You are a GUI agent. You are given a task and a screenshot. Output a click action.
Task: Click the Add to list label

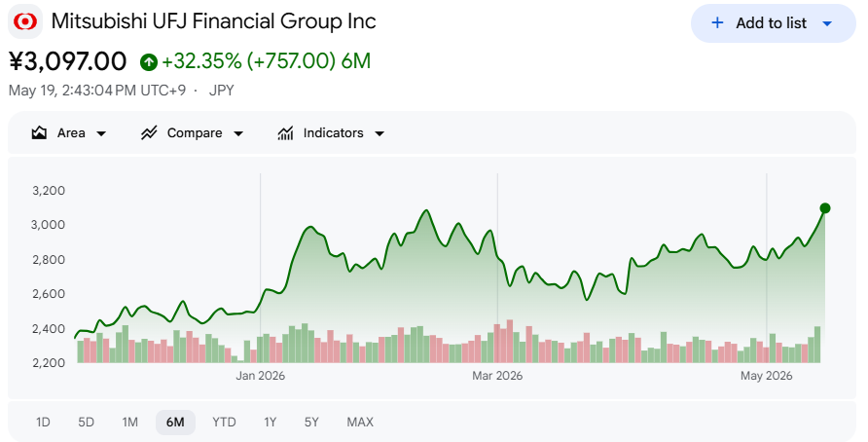(x=771, y=22)
